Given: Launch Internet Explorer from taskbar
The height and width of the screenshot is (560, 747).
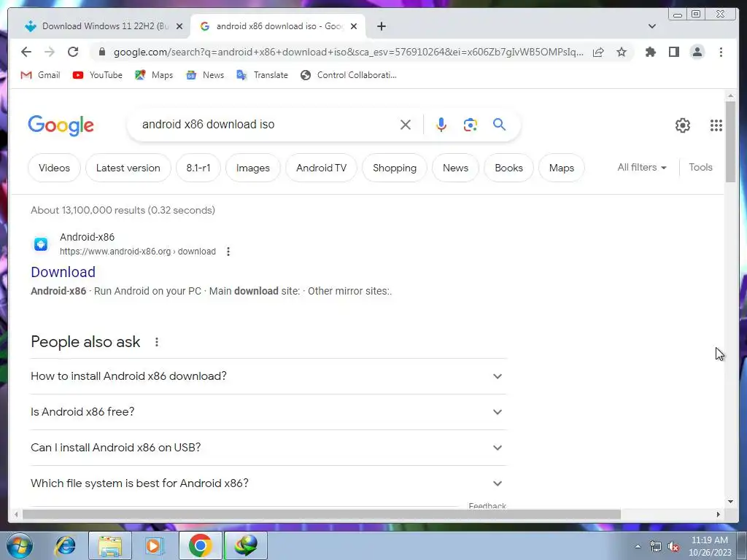Looking at the screenshot, I should pos(65,545).
